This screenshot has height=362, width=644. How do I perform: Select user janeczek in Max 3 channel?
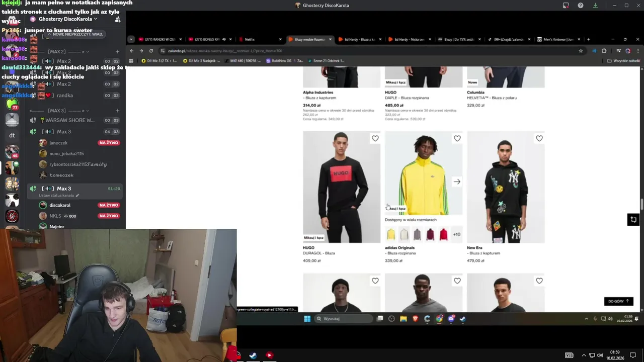pos(79,143)
